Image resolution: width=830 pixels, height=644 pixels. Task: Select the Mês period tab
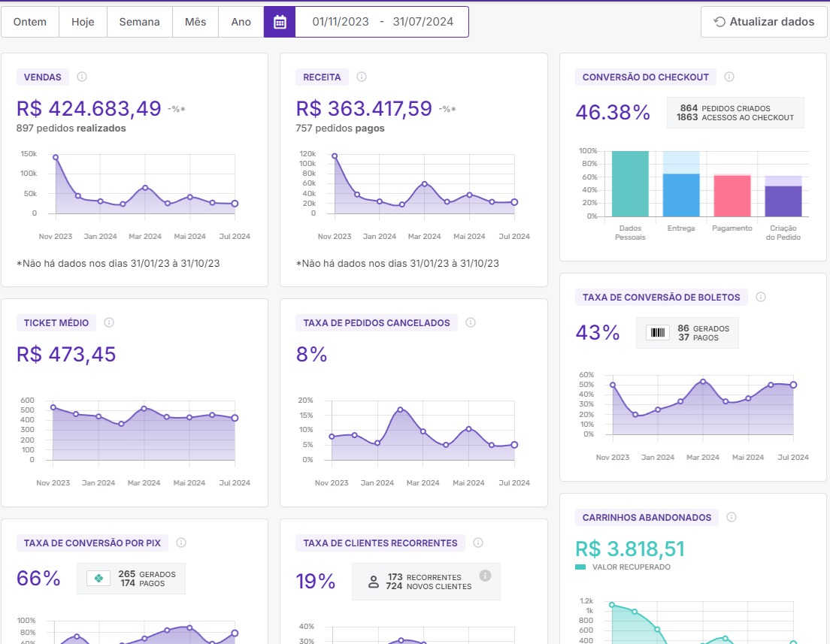(x=195, y=22)
